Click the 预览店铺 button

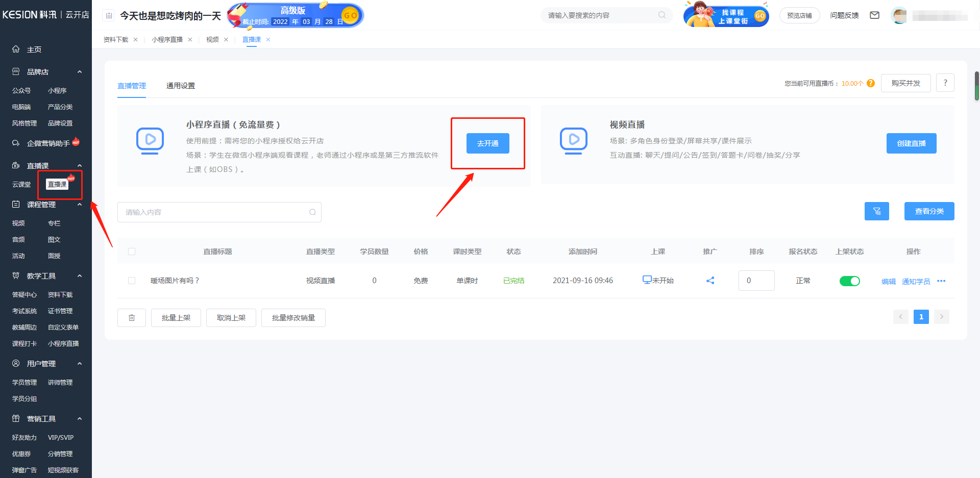click(x=799, y=15)
